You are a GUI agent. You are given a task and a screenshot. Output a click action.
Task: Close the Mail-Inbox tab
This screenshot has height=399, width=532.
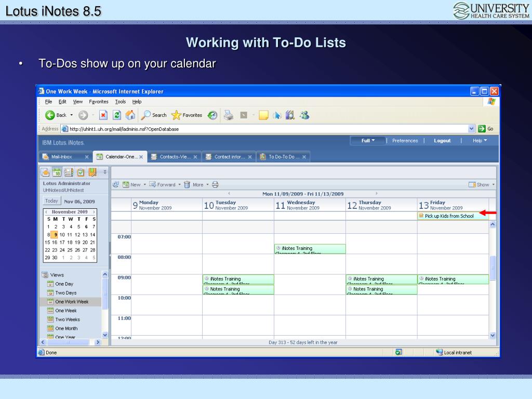(x=87, y=157)
